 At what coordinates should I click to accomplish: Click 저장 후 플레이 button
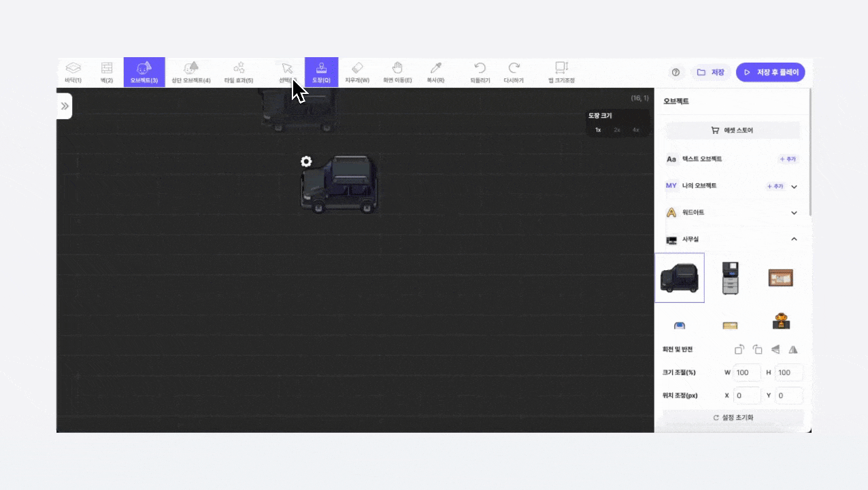(x=770, y=72)
